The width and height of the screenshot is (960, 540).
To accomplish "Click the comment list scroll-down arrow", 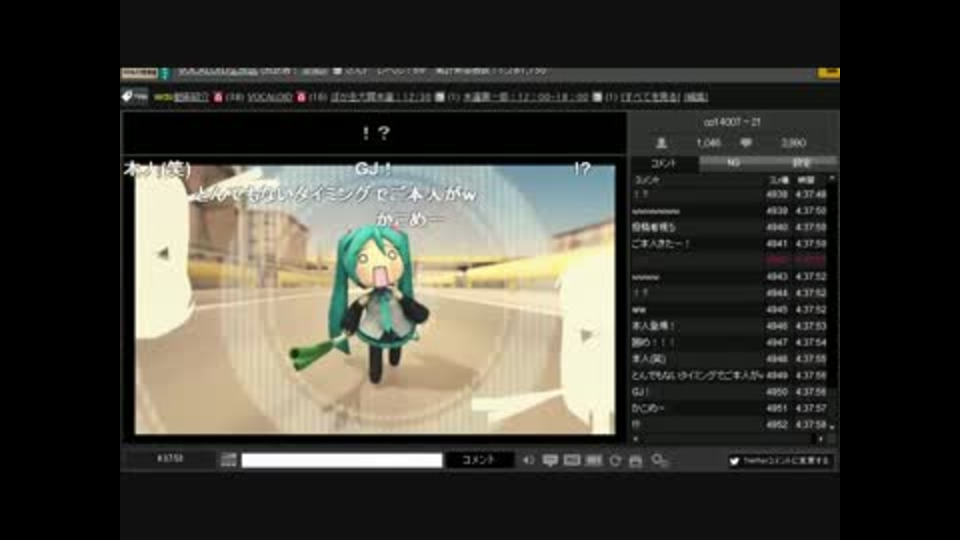I will [x=831, y=427].
